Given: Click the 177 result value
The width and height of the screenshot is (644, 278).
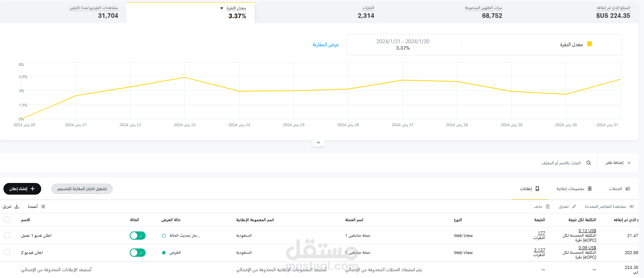Looking at the screenshot, I should [542, 233].
